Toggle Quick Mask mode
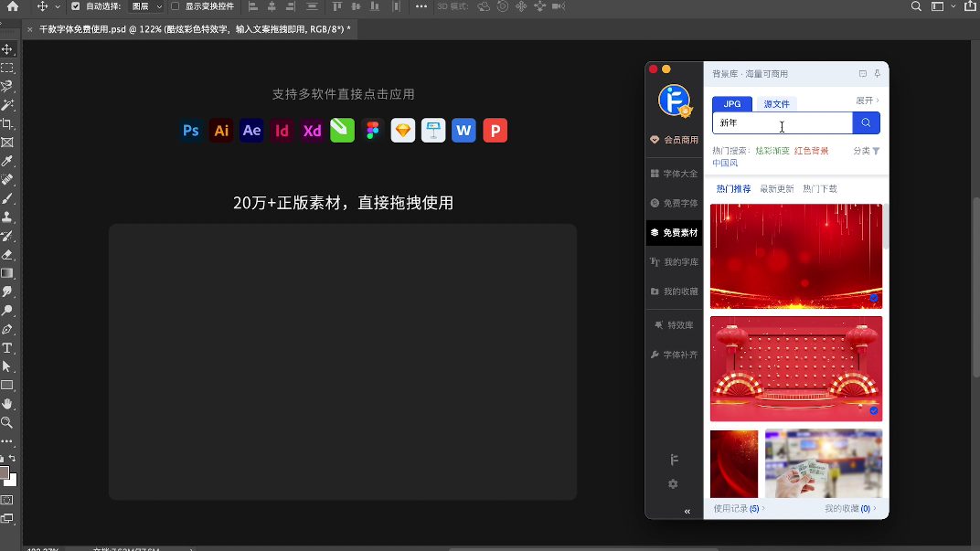 click(7, 501)
